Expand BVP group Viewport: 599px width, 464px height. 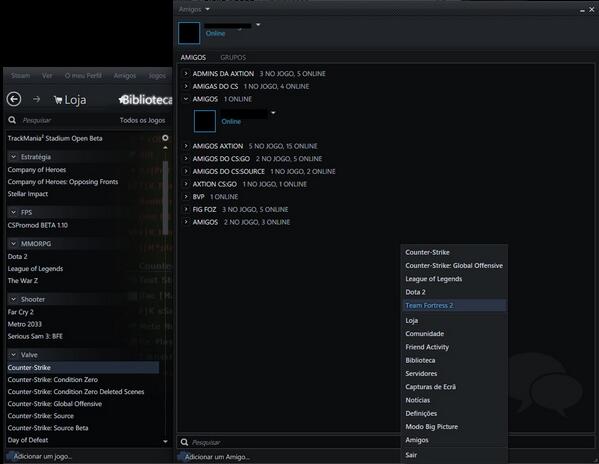point(186,196)
